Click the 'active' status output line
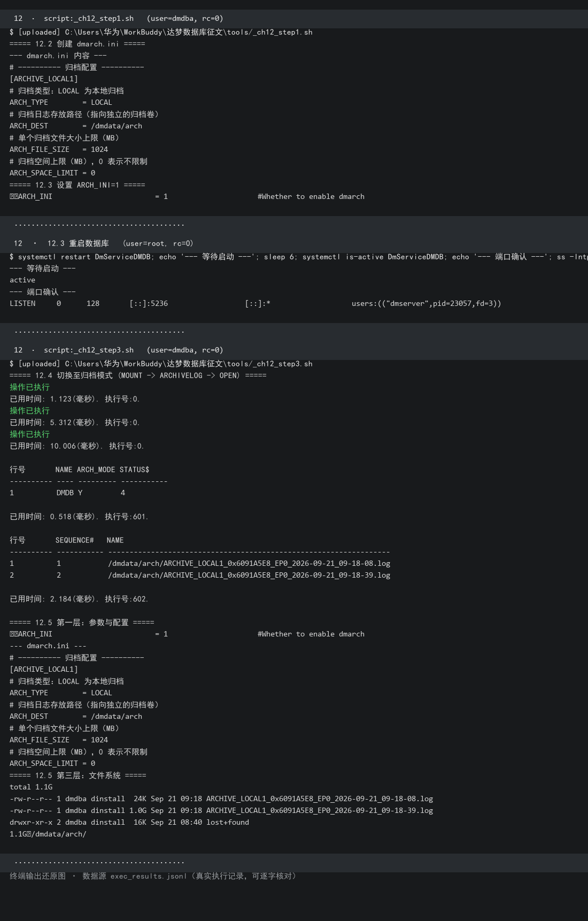Screen dimensions: 588x921 coord(22,280)
